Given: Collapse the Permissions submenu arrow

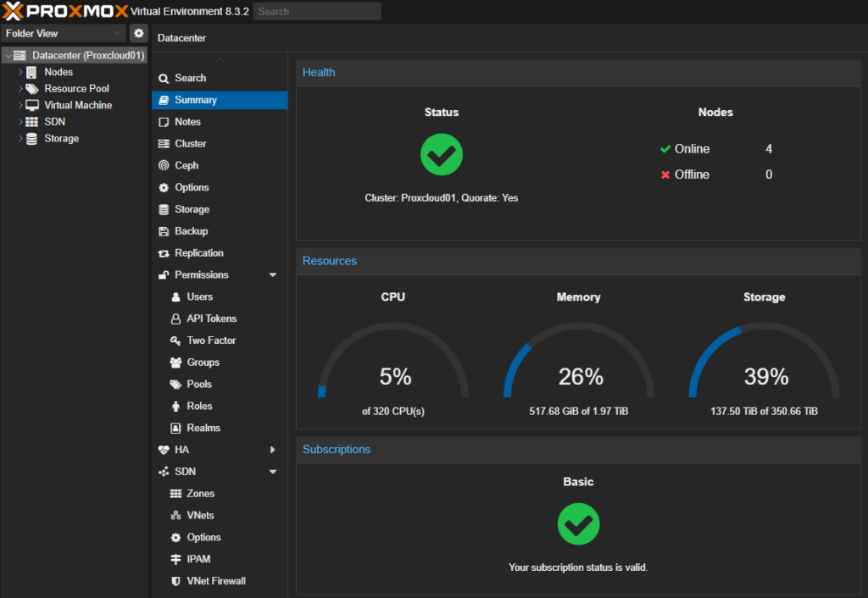Looking at the screenshot, I should point(273,275).
